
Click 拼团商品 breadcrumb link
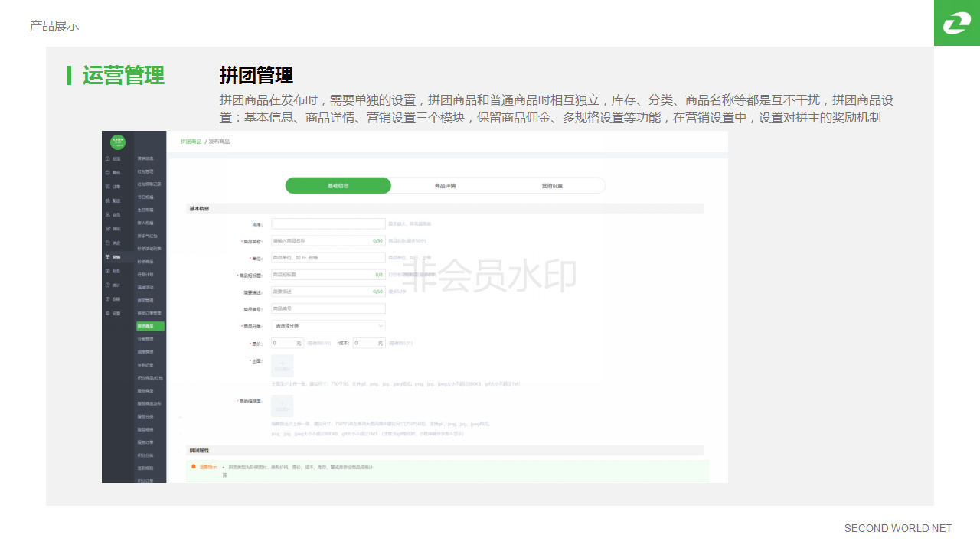(191, 142)
